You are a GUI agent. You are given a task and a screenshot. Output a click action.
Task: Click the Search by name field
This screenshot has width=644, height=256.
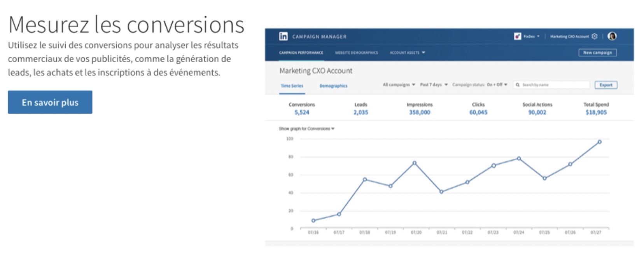pos(552,85)
